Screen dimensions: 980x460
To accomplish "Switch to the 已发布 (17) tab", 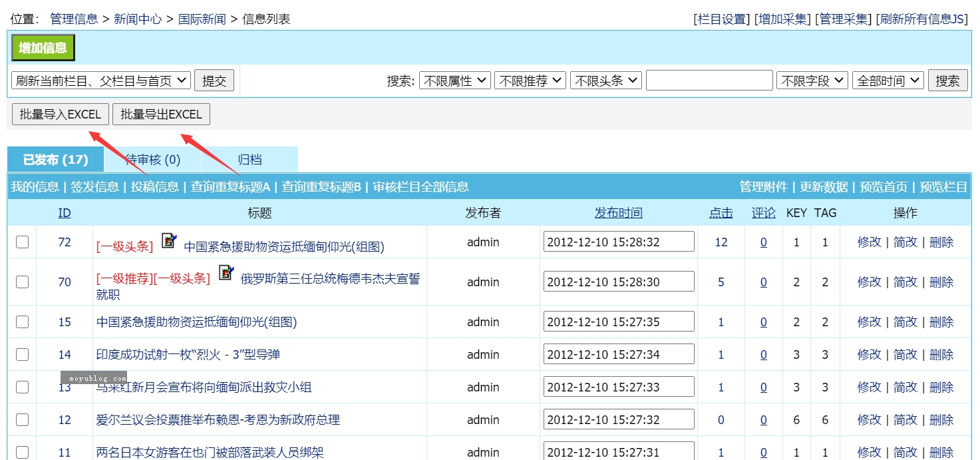I will [x=56, y=160].
